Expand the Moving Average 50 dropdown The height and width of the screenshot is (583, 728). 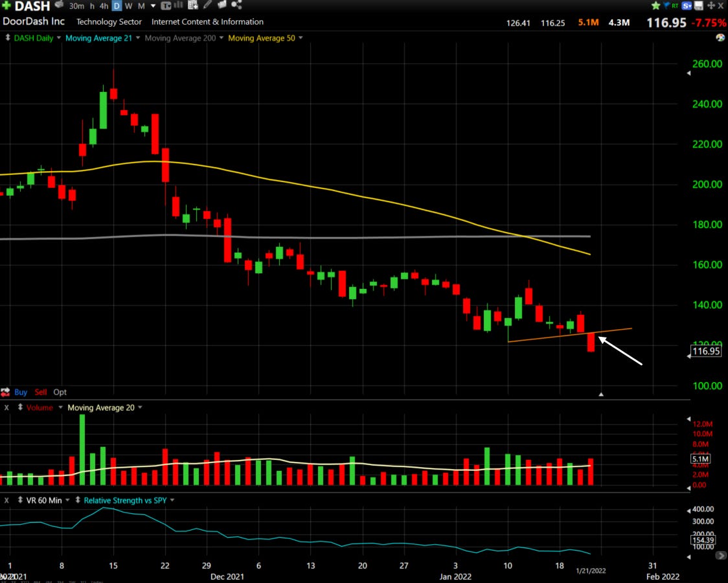coord(301,38)
